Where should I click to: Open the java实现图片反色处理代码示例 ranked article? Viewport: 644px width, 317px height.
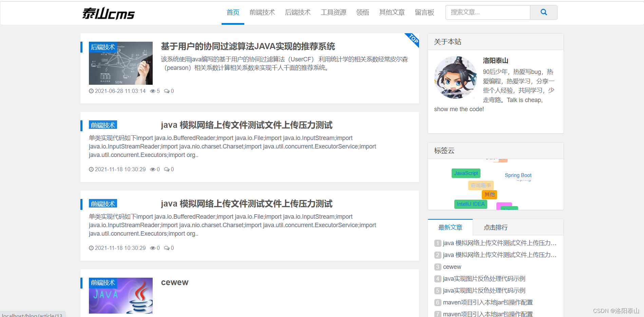pos(484,278)
